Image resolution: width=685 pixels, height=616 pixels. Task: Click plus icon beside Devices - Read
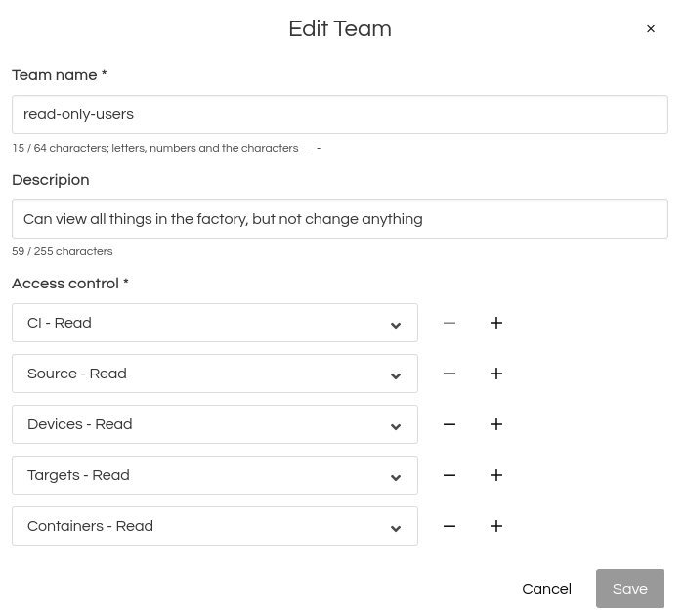pos(496,424)
